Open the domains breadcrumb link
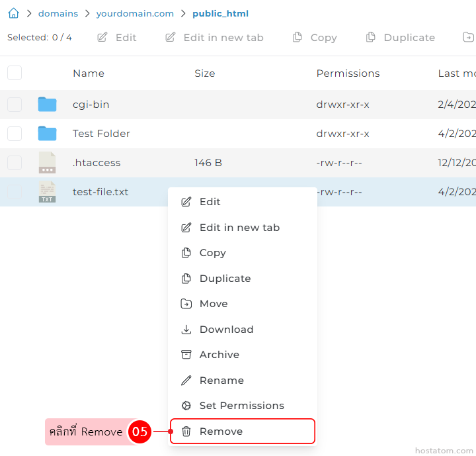The image size is (476, 456). point(58,14)
